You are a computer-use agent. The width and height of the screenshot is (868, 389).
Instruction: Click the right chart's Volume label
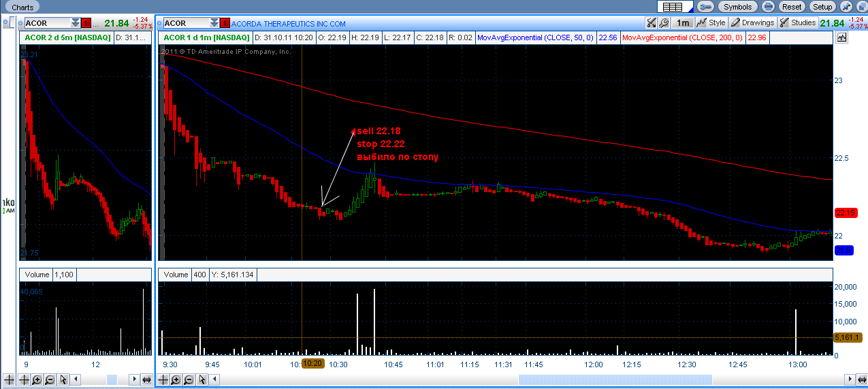coord(176,275)
